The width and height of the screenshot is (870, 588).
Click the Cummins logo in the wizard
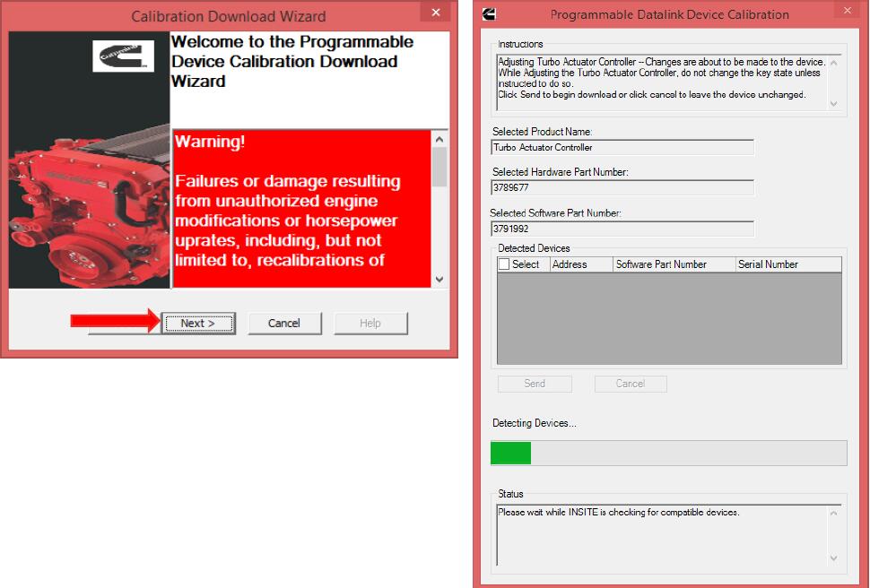coord(123,56)
